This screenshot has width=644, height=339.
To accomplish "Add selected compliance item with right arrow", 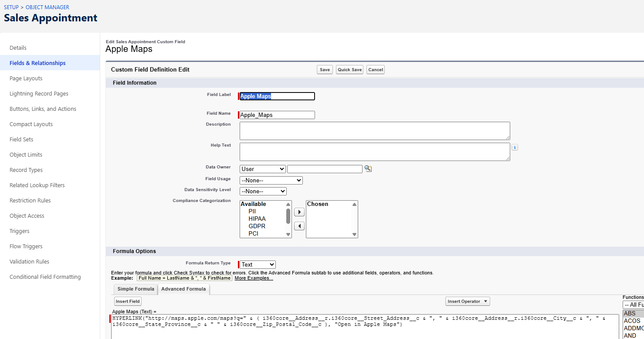I will [299, 212].
